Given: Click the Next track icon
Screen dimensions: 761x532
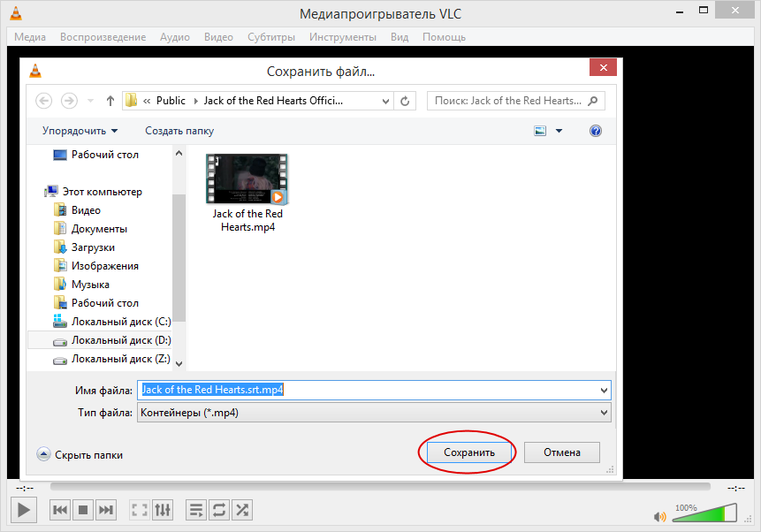Looking at the screenshot, I should [x=106, y=509].
